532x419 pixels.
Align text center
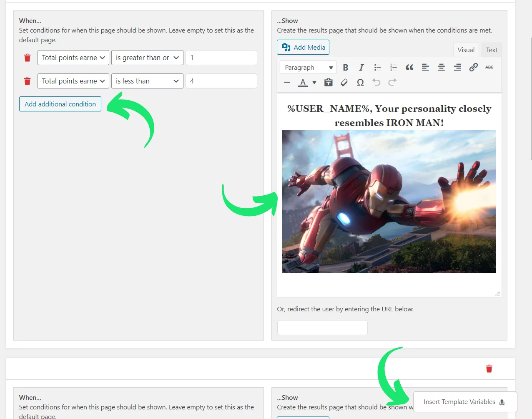(x=441, y=68)
